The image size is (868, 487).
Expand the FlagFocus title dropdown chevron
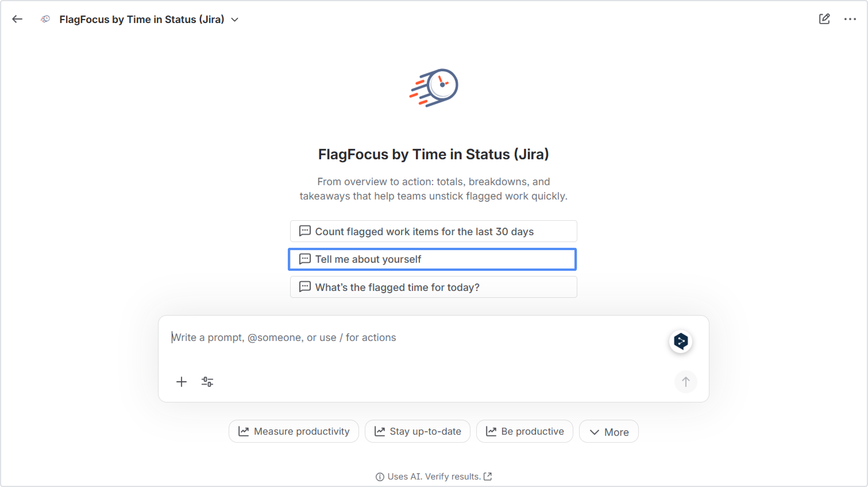[235, 20]
